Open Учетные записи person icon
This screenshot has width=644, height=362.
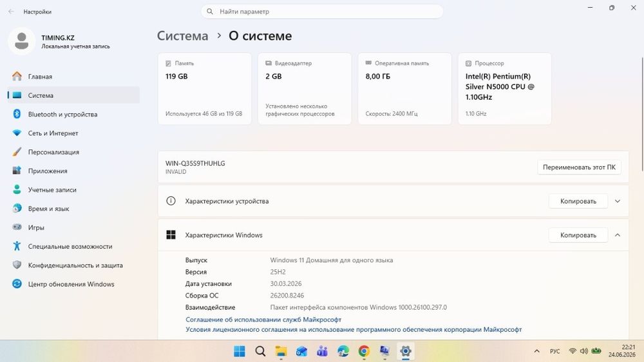tap(17, 190)
